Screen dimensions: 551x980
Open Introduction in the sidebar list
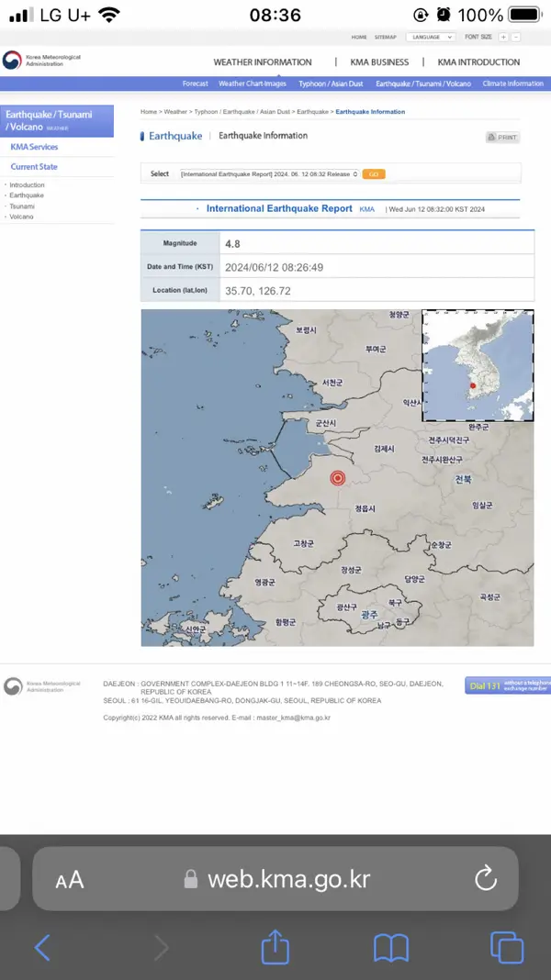click(27, 185)
